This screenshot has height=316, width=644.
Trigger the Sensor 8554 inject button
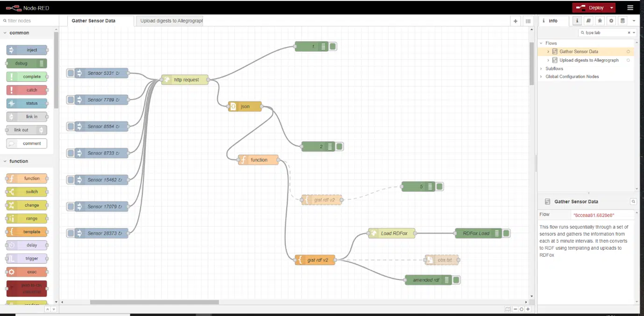tap(71, 126)
